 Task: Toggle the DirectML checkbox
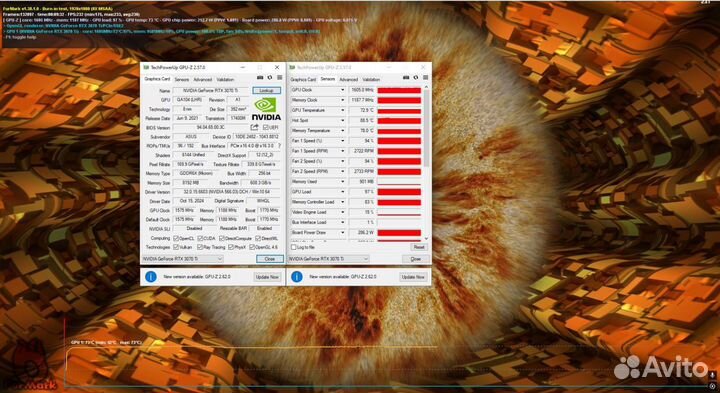(258, 238)
